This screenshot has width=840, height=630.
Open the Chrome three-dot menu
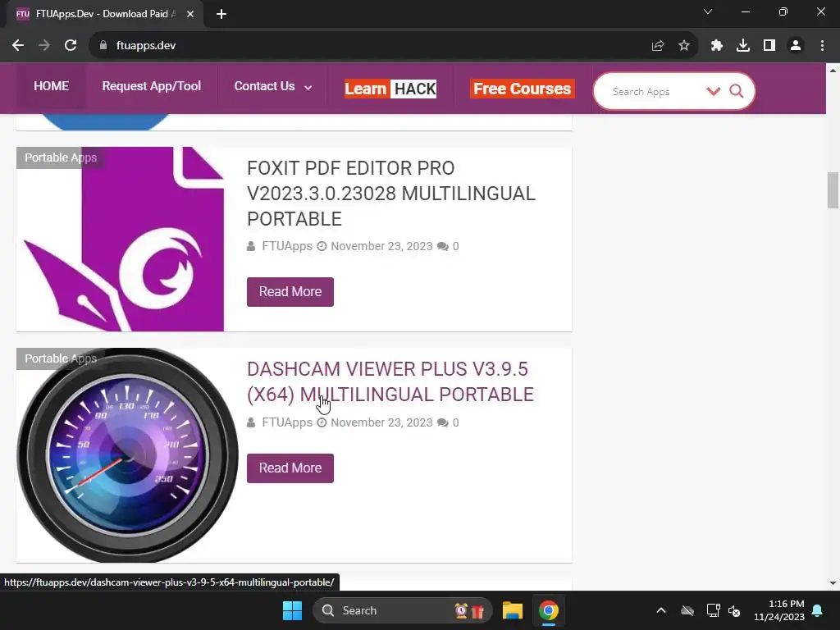(822, 46)
